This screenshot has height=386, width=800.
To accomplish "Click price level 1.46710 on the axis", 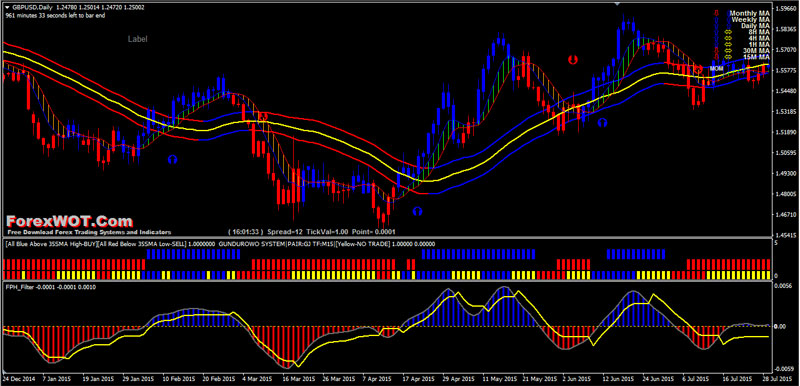I will (x=786, y=215).
